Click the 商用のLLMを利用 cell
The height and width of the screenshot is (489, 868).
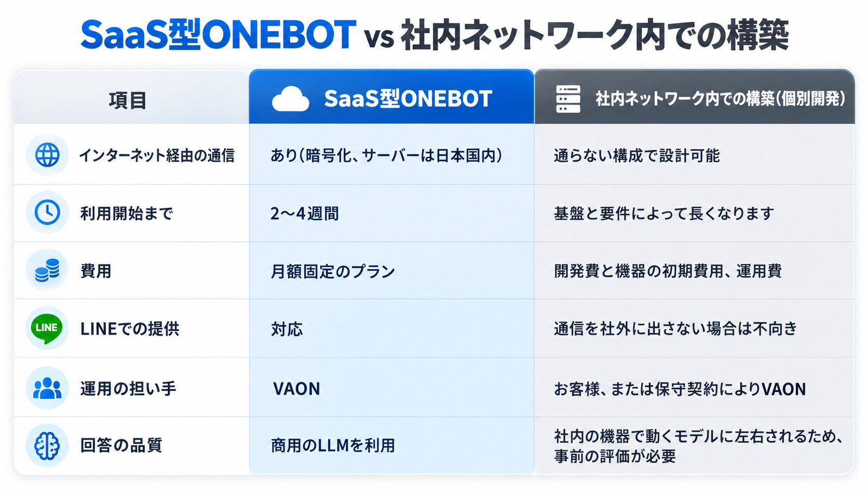pyautogui.click(x=391, y=446)
